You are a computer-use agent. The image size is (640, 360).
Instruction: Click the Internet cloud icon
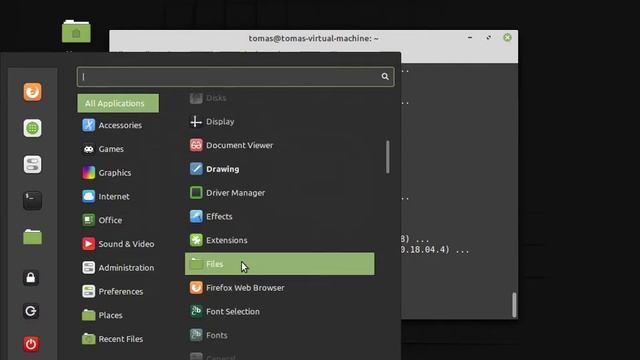tap(88, 196)
